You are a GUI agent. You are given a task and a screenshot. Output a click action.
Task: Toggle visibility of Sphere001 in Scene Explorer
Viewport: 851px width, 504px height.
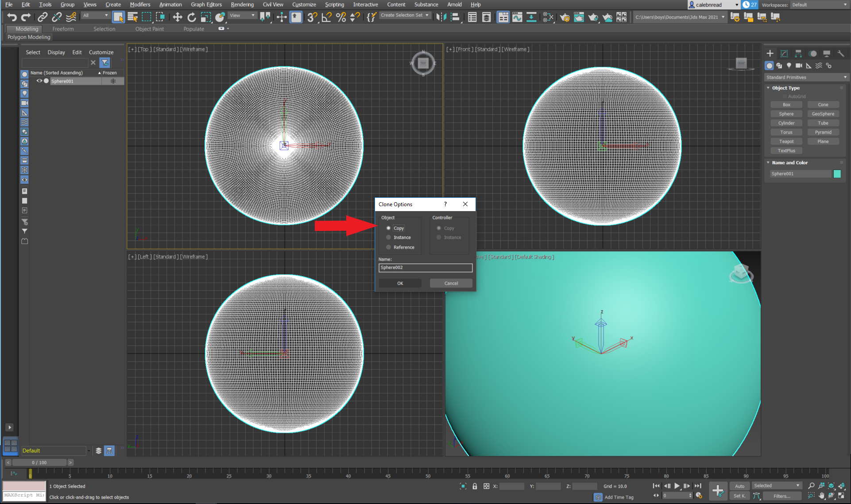[39, 81]
